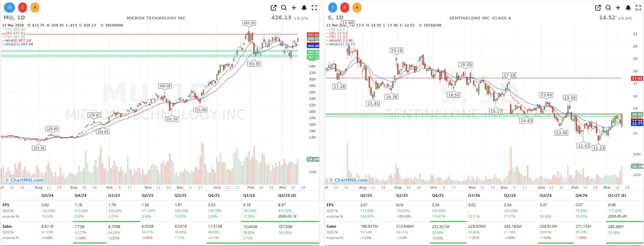Click red 437.81 resistance axis tag
This screenshot has width=644, height=246.
[313, 35]
